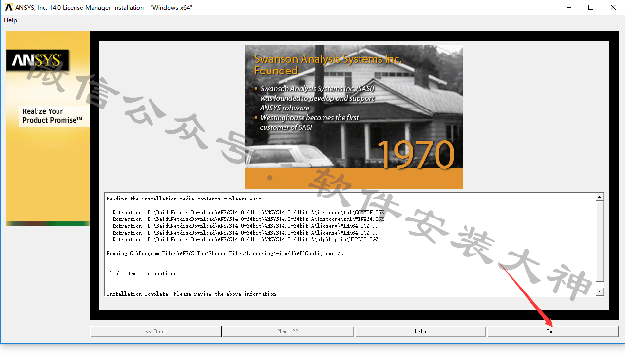Open the Help button in bottom bar

tap(420, 331)
